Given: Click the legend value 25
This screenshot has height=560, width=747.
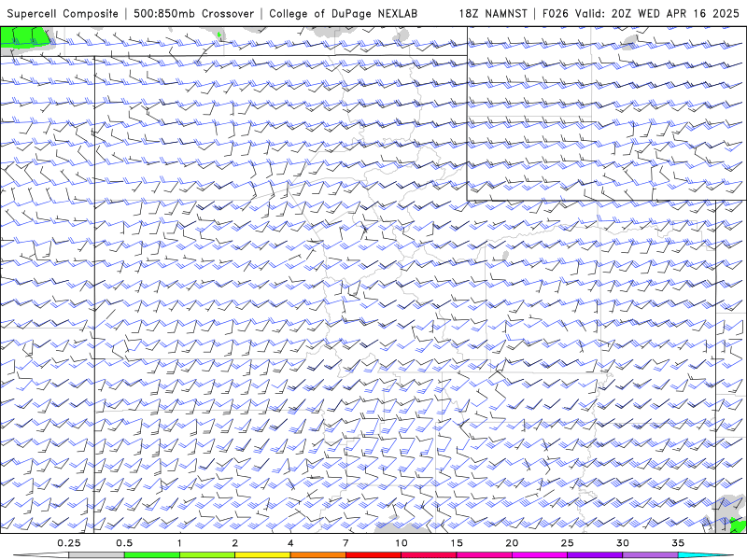Looking at the screenshot, I should [x=567, y=543].
